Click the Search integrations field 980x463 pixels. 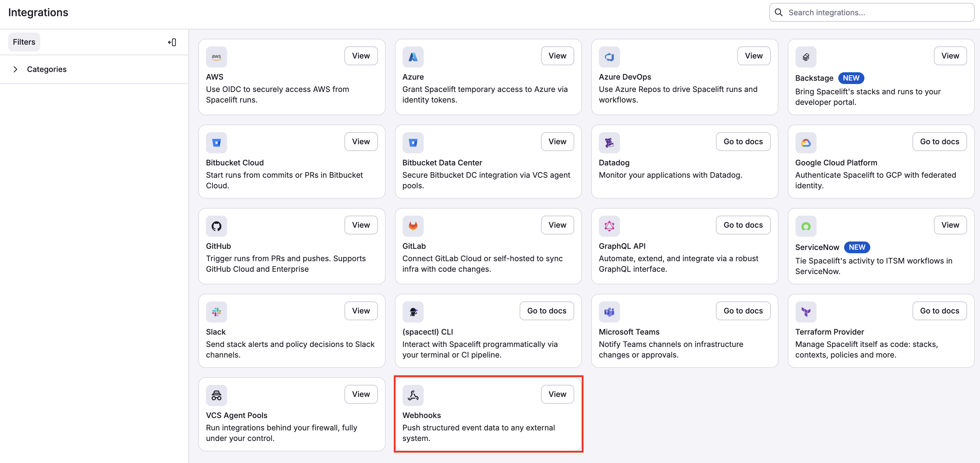(871, 12)
